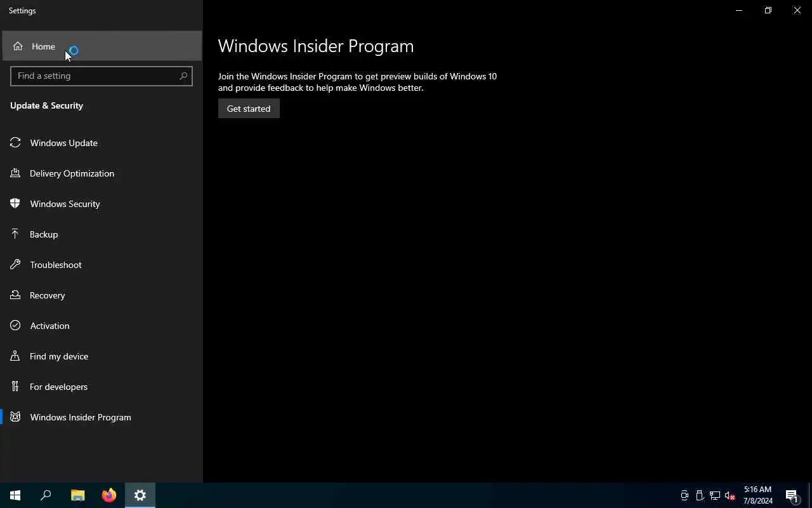
Task: Click the Get started button
Action: [249, 109]
